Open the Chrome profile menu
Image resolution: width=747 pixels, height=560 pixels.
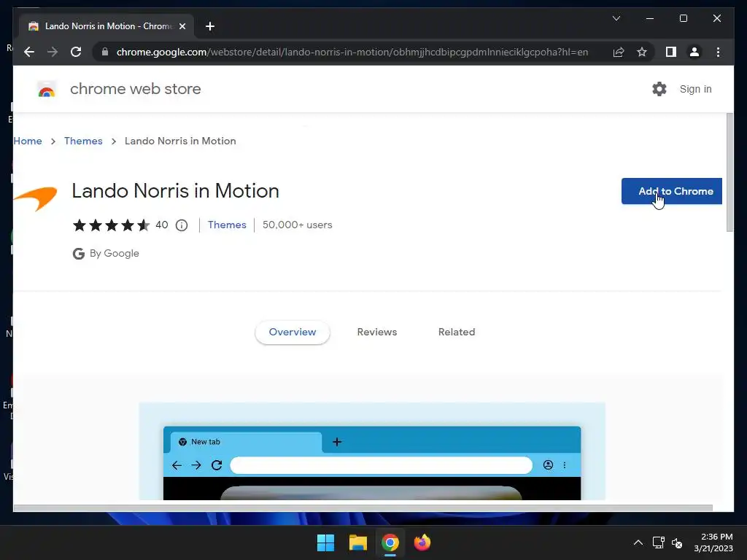(x=694, y=52)
